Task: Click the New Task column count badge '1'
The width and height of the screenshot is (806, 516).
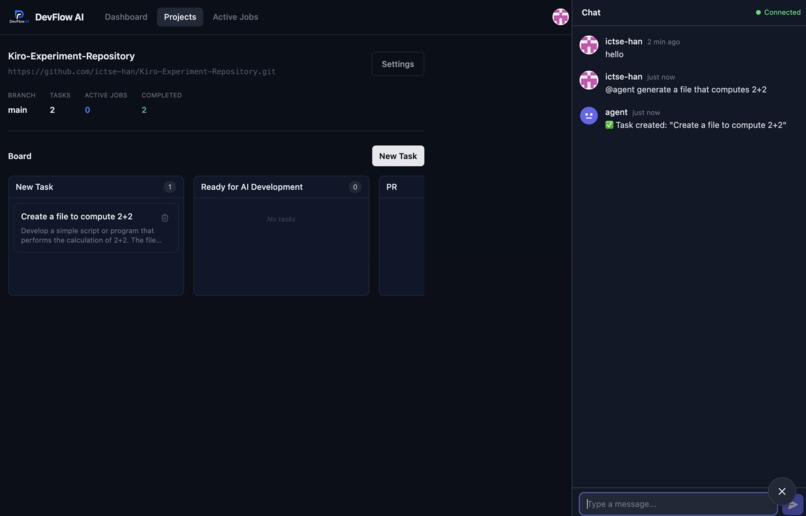Action: point(170,187)
